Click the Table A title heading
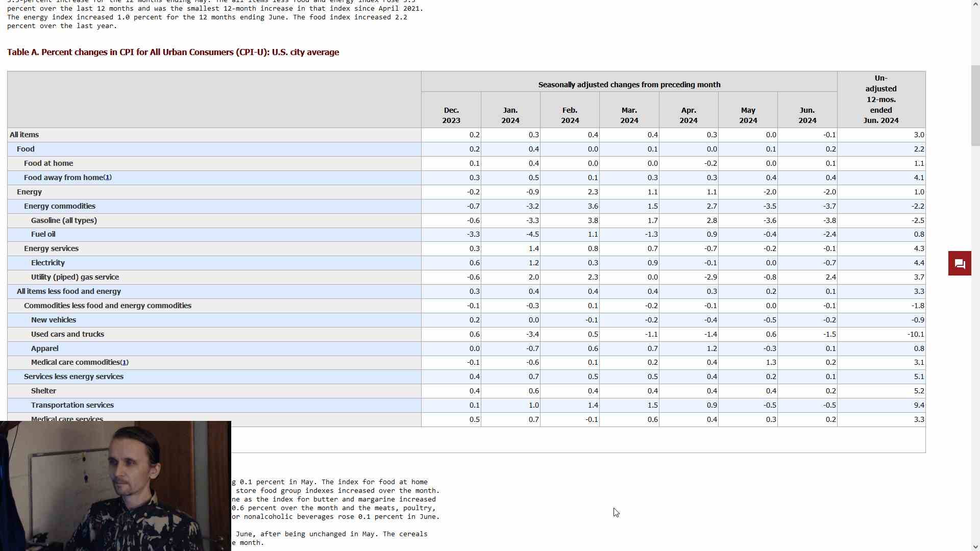The height and width of the screenshot is (551, 980). 173,52
